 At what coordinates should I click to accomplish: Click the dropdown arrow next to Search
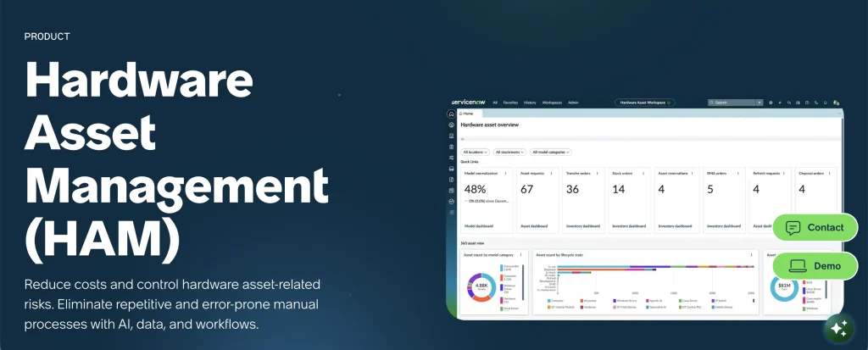[x=759, y=103]
